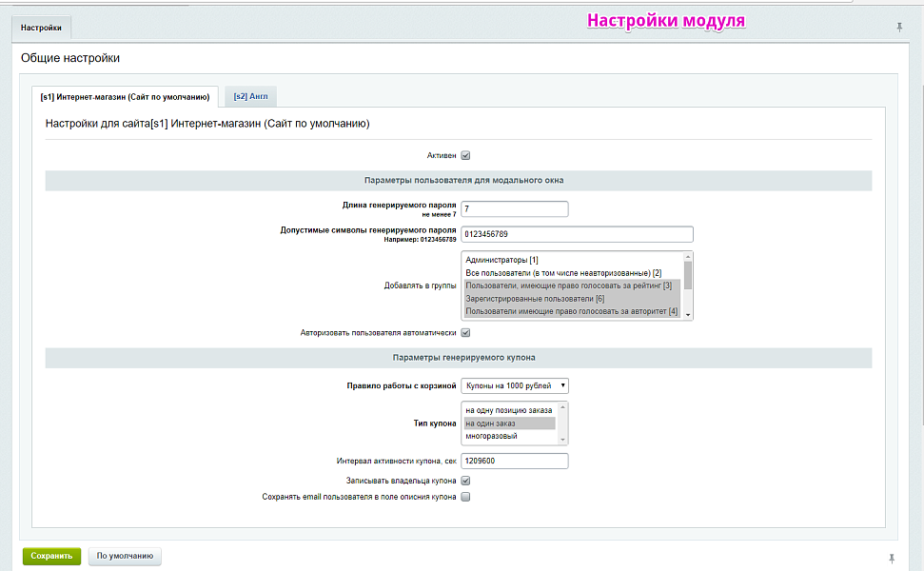Click the groups list scrollbar thumb
This screenshot has width=924, height=571.
[688, 275]
